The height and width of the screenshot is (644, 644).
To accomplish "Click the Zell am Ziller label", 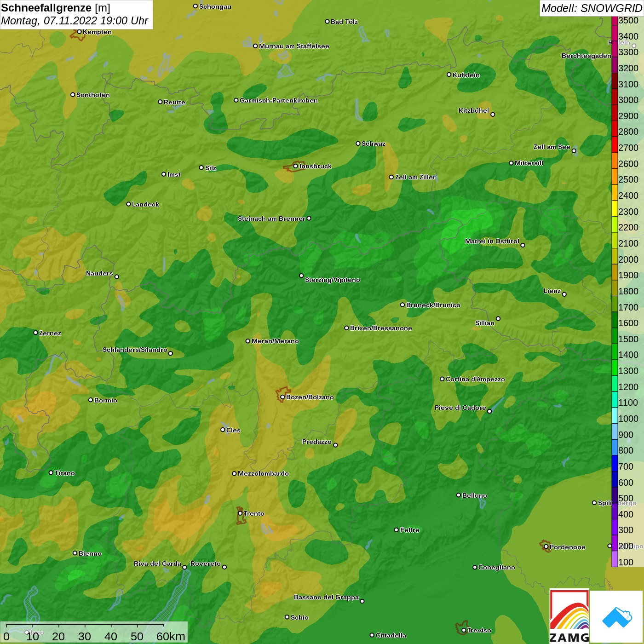I will coord(415,177).
